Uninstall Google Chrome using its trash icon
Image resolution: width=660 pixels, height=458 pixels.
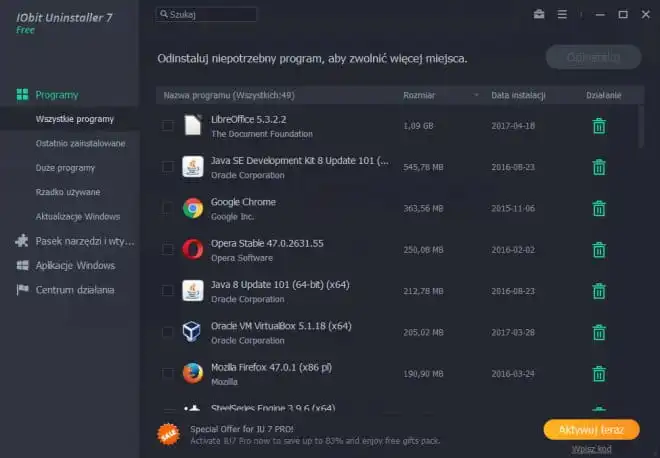tap(599, 208)
